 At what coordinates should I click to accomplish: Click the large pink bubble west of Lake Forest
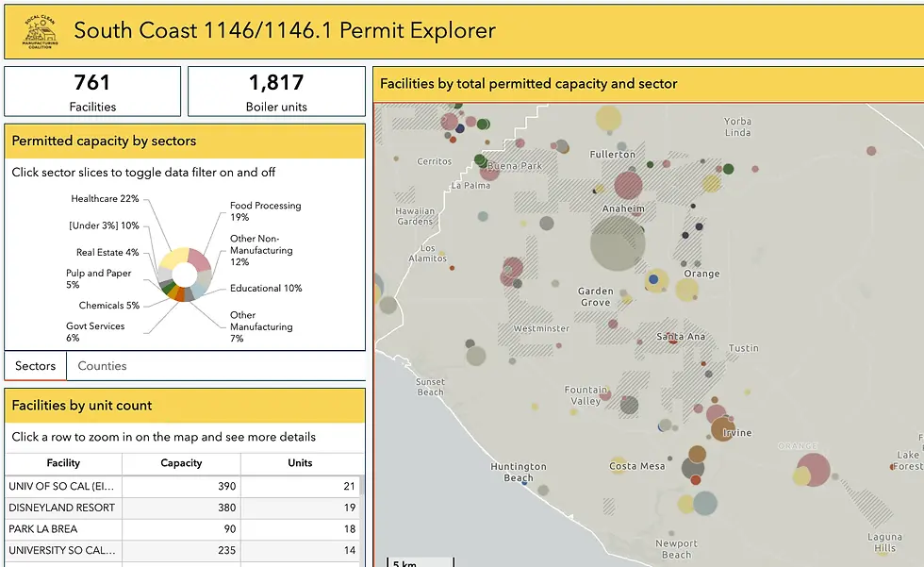814,470
